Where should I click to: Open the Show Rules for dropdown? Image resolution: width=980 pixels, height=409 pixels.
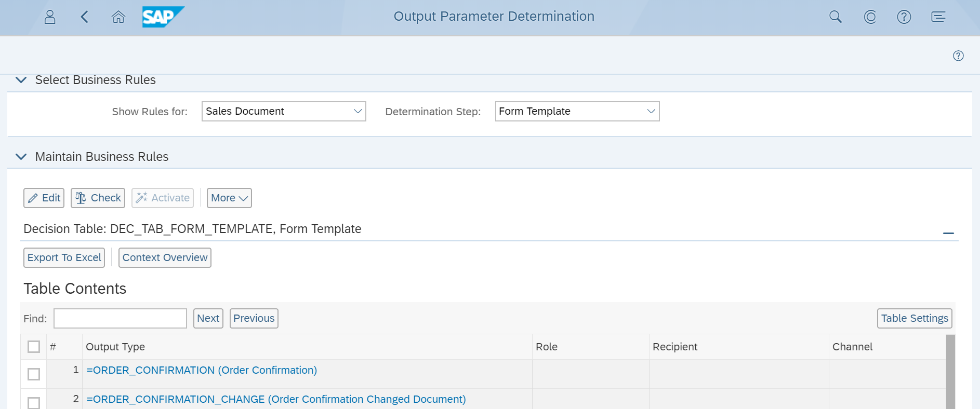pos(284,111)
